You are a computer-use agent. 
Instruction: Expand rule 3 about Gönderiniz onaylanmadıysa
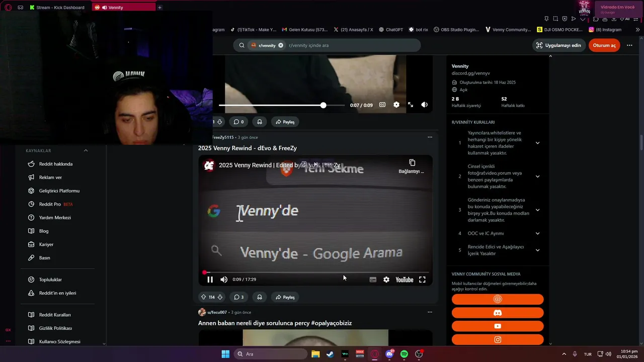click(537, 210)
